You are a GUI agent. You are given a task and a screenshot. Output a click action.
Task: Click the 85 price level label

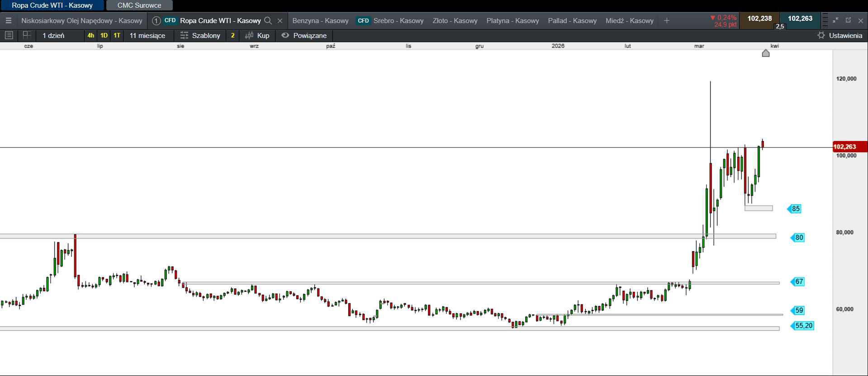coord(795,209)
